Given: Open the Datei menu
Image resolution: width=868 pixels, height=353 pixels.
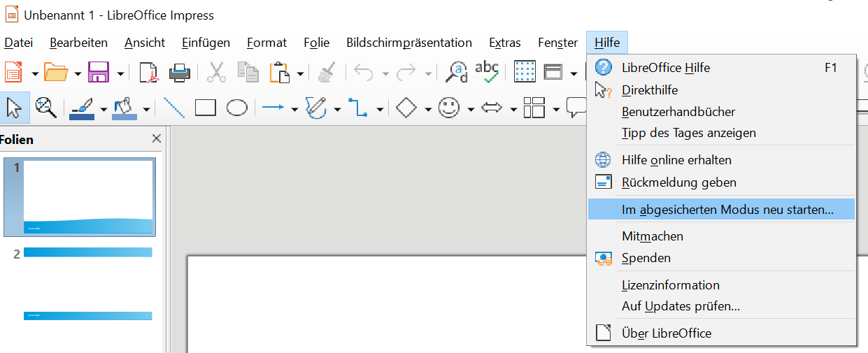Looking at the screenshot, I should pyautogui.click(x=19, y=43).
